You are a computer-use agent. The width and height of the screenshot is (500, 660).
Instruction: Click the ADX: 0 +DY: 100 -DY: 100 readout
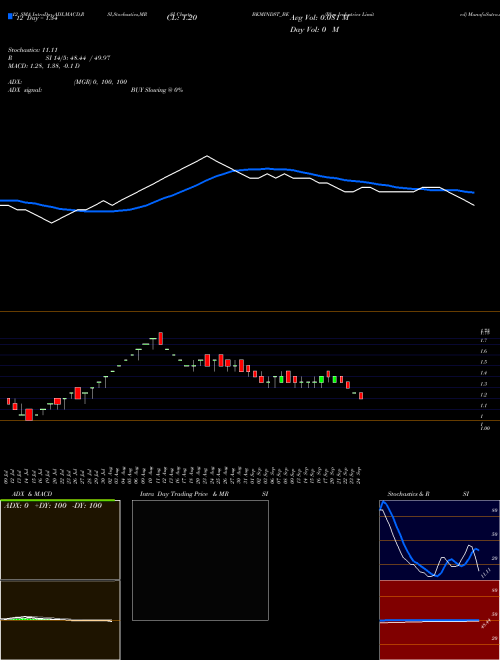[x=53, y=506]
